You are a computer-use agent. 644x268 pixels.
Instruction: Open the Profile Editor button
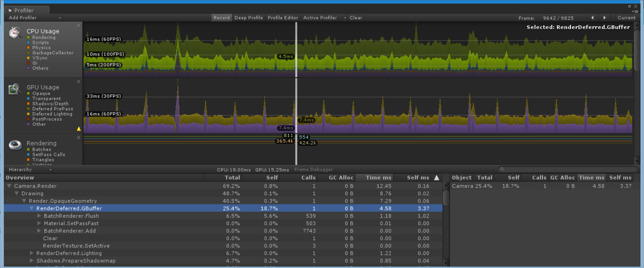click(x=283, y=18)
